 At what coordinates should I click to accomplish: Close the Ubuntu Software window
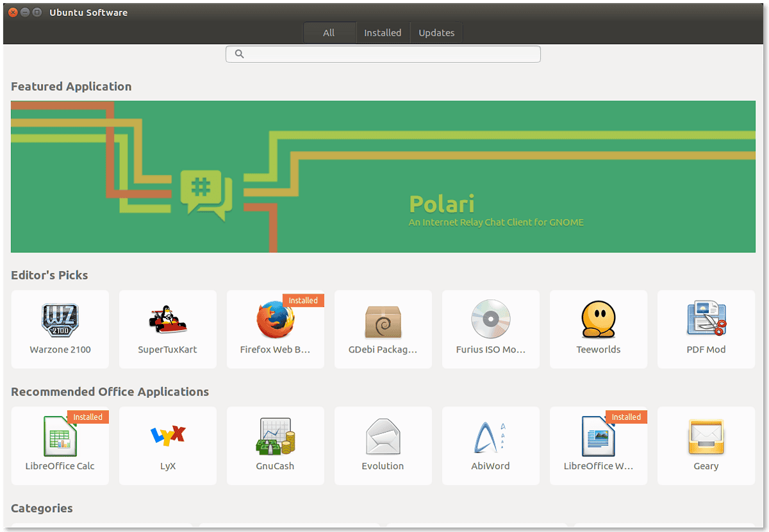[x=12, y=12]
